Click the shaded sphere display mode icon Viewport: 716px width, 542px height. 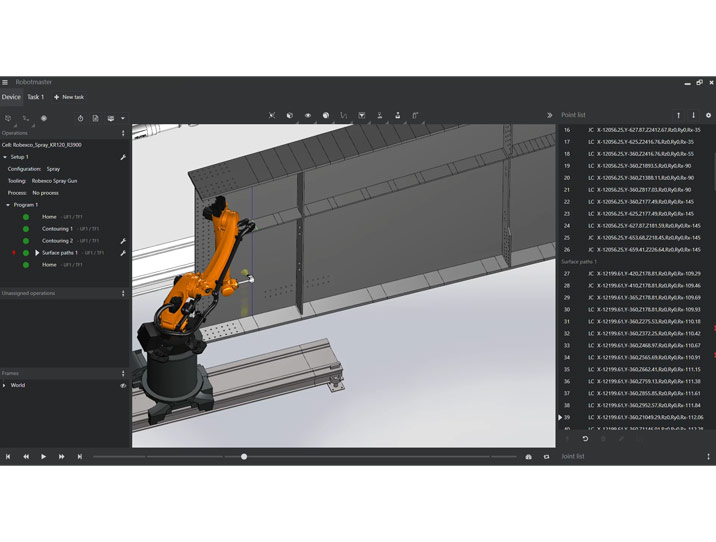point(326,116)
